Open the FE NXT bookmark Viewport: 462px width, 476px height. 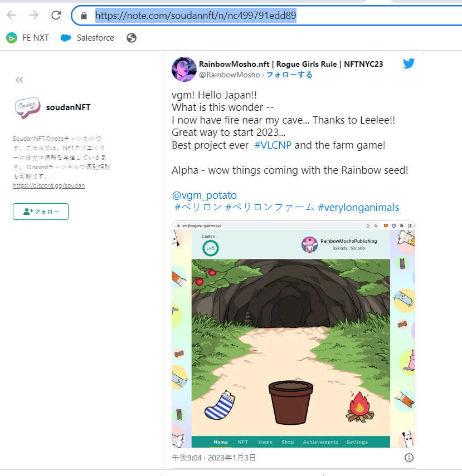tap(27, 38)
